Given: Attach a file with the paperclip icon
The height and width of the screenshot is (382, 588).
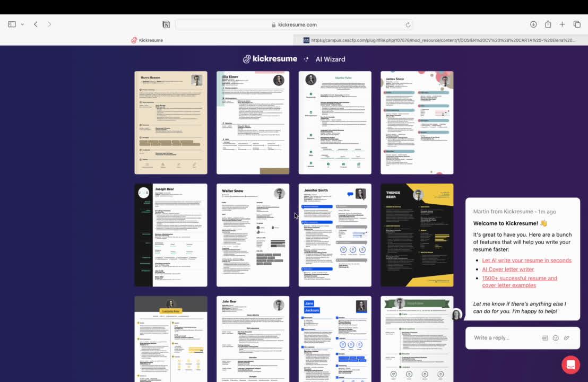Looking at the screenshot, I should click(567, 338).
